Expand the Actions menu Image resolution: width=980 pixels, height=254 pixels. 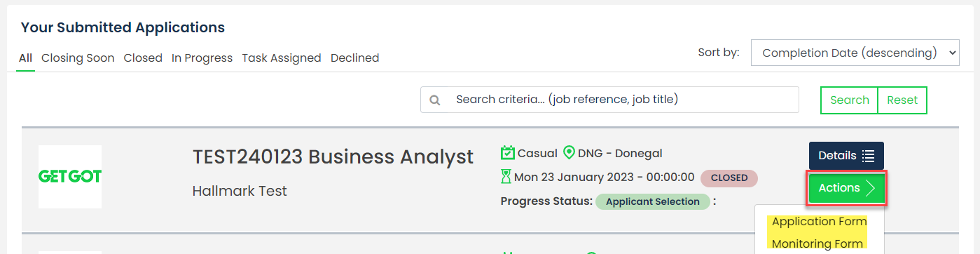[846, 188]
